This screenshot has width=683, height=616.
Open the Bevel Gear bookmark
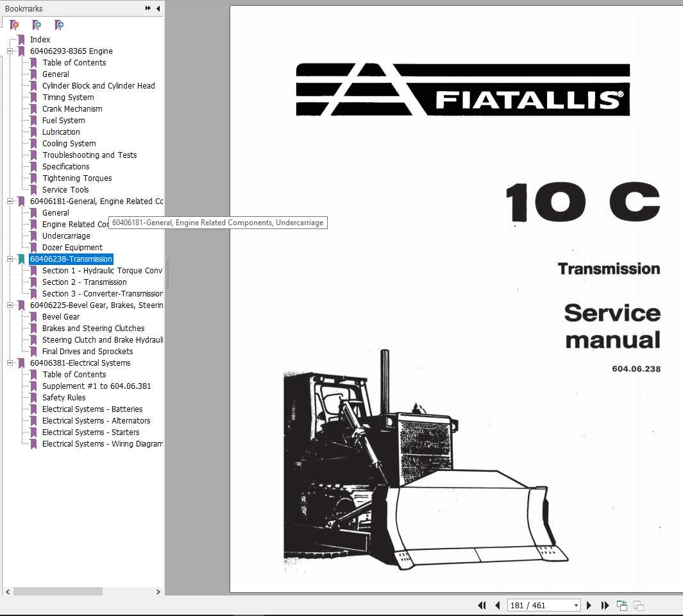click(61, 316)
